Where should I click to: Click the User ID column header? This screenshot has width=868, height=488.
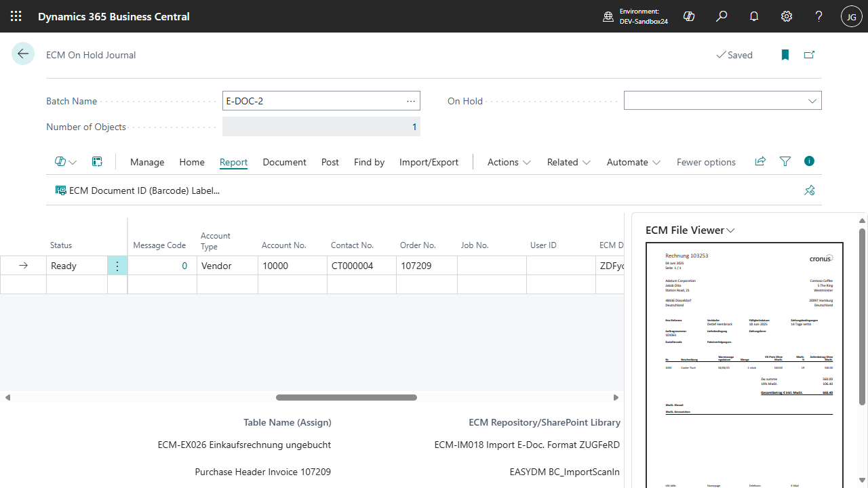click(x=543, y=245)
